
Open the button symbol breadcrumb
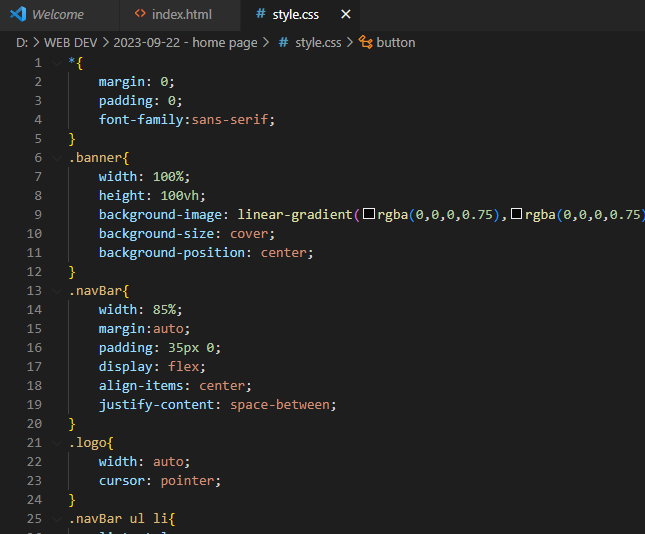[x=396, y=43]
